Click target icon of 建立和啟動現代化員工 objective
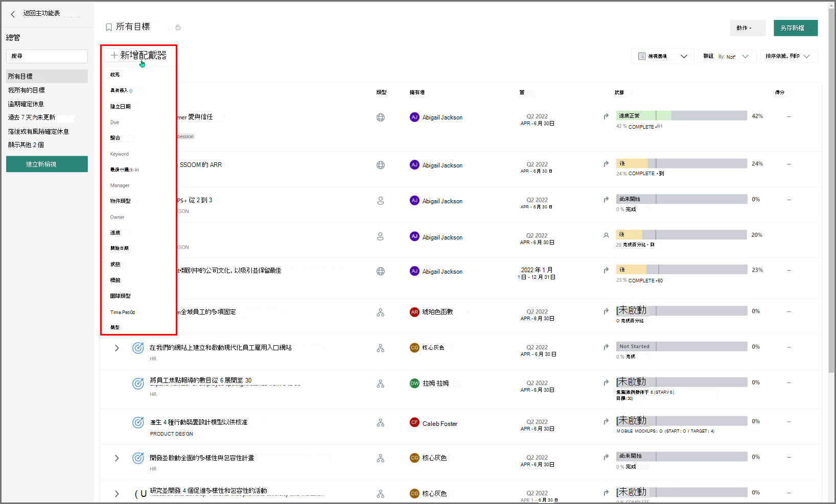 (x=138, y=348)
